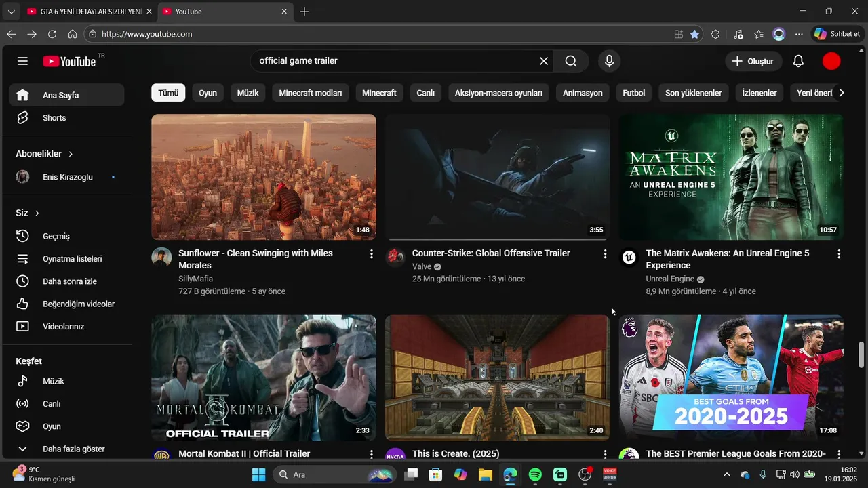
Task: Open Unreal Engine channel avatar
Action: pyautogui.click(x=629, y=257)
